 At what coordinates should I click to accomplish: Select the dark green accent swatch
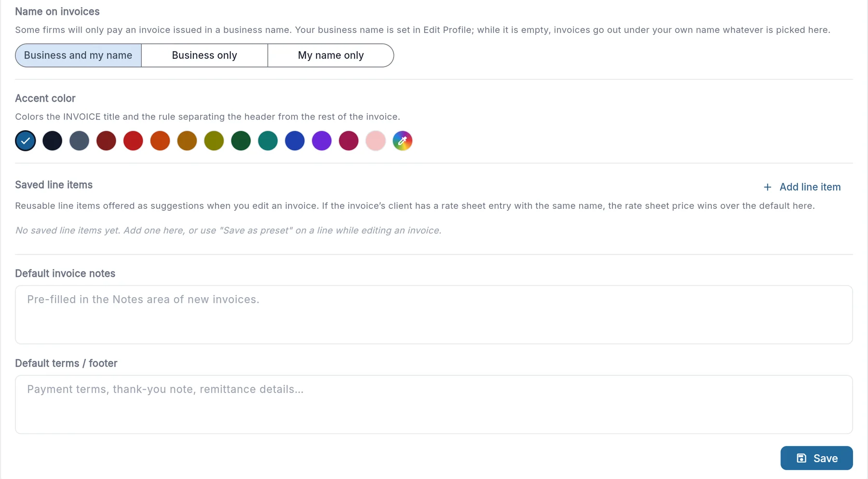click(x=241, y=141)
